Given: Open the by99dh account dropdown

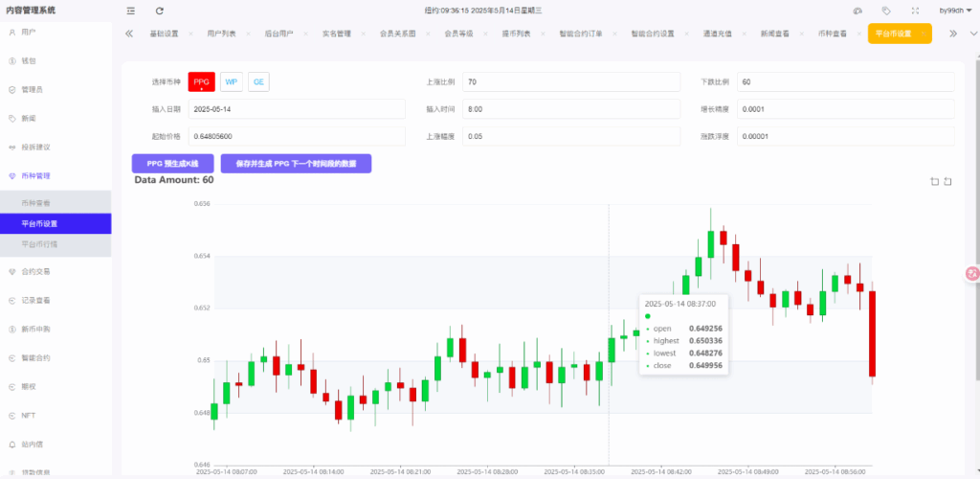Looking at the screenshot, I should (956, 11).
